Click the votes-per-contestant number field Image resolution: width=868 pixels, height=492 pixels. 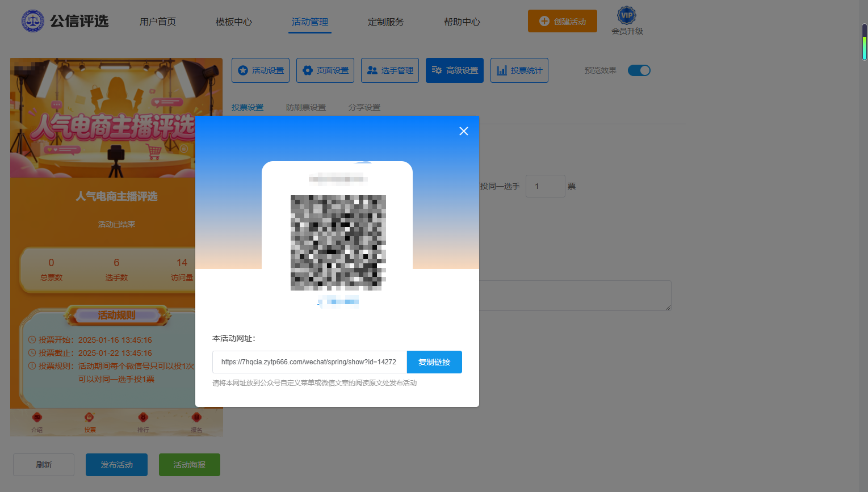coord(546,186)
